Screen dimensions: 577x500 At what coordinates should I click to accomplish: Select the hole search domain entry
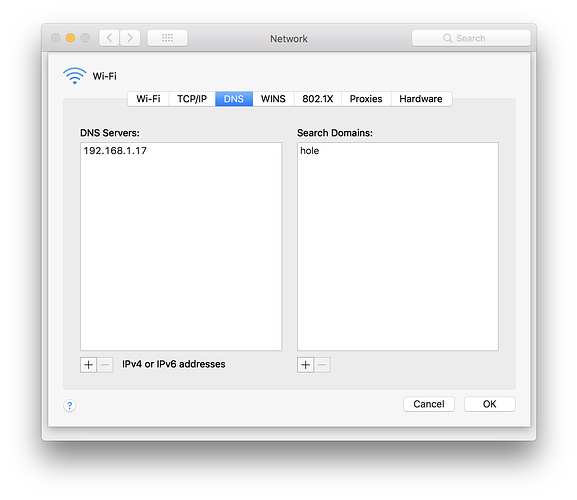tap(398, 150)
